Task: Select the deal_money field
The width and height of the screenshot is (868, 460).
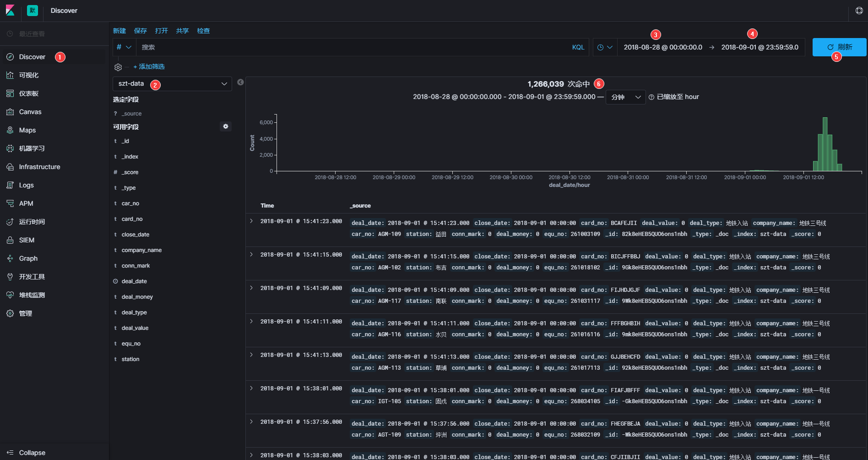Action: coord(137,297)
